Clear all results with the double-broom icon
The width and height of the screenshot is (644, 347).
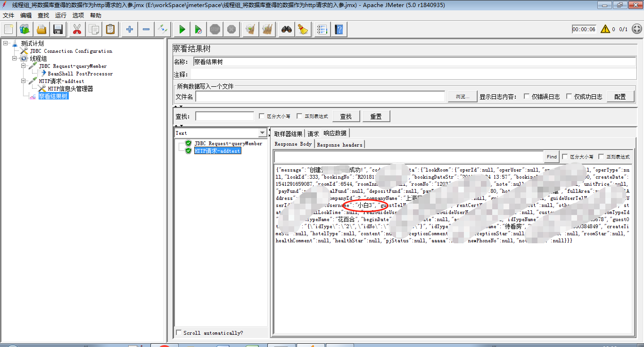click(265, 29)
